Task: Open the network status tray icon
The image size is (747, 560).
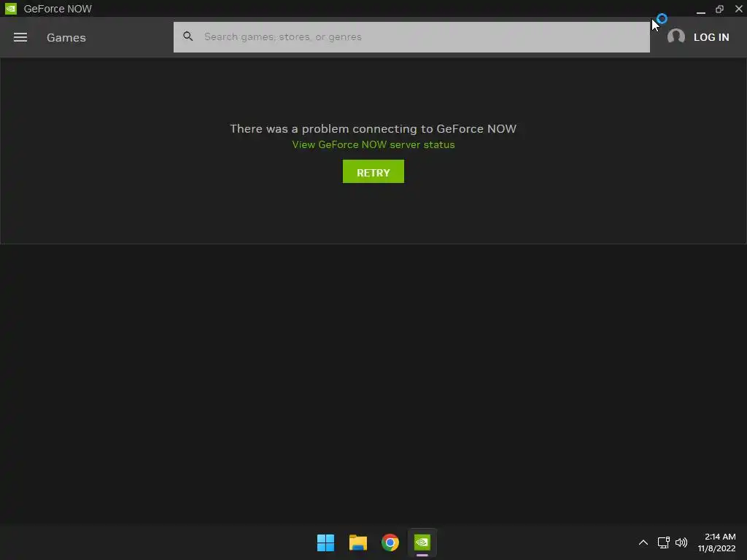Action: 664,542
